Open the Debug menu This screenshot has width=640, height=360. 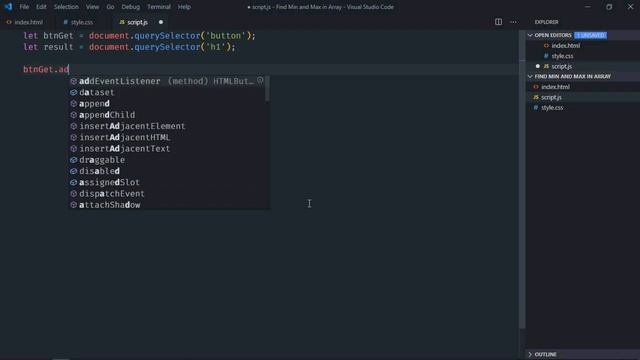(131, 7)
